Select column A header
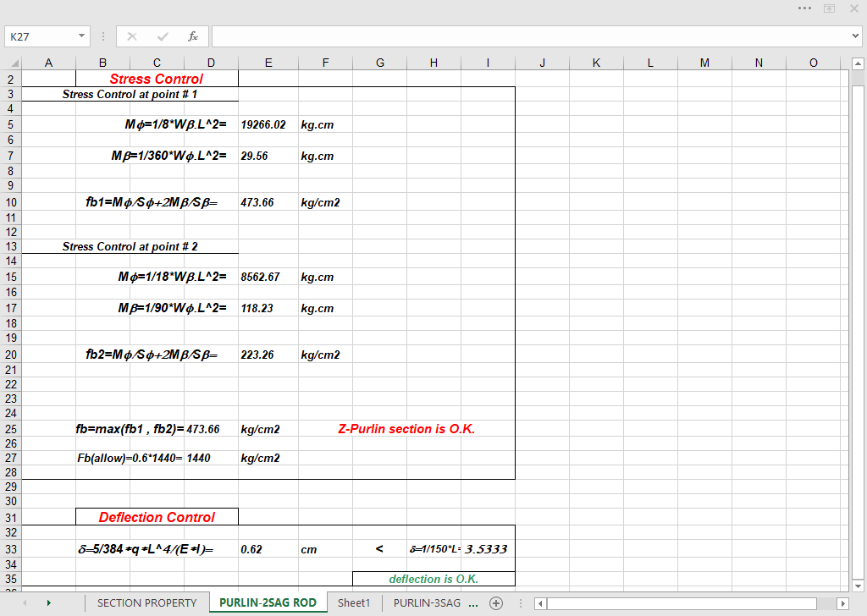The height and width of the screenshot is (616, 867). (48, 63)
